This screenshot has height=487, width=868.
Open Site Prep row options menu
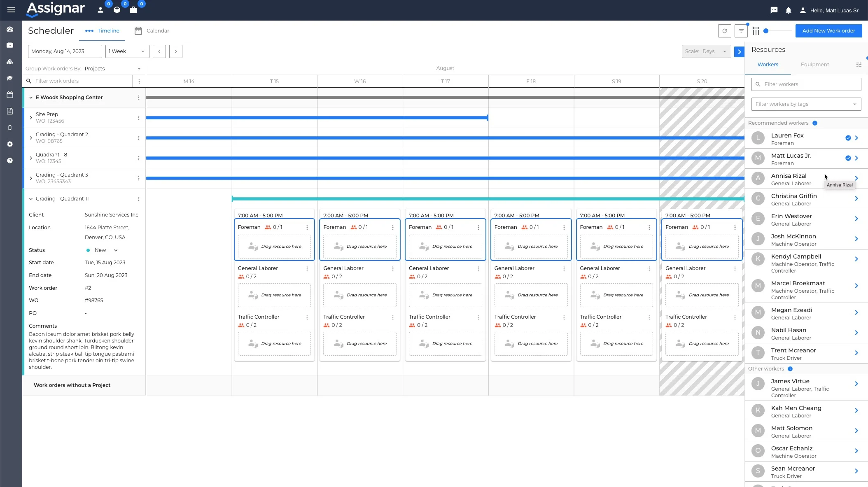(139, 118)
